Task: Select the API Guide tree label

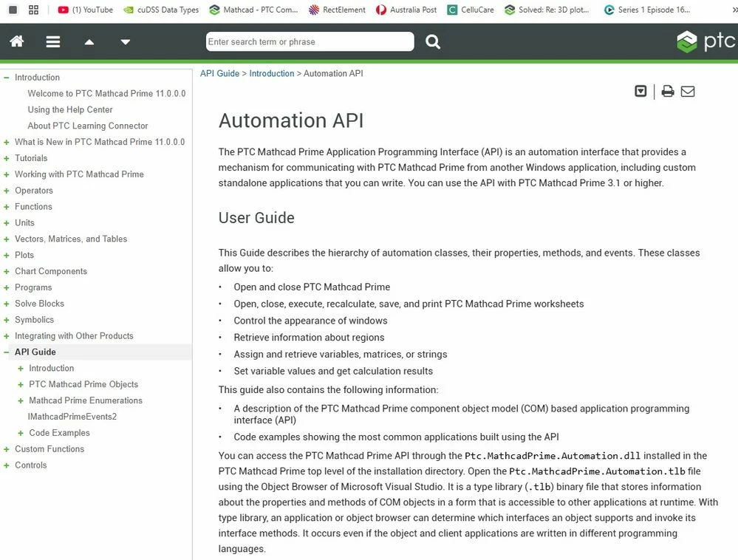Action: coord(35,352)
